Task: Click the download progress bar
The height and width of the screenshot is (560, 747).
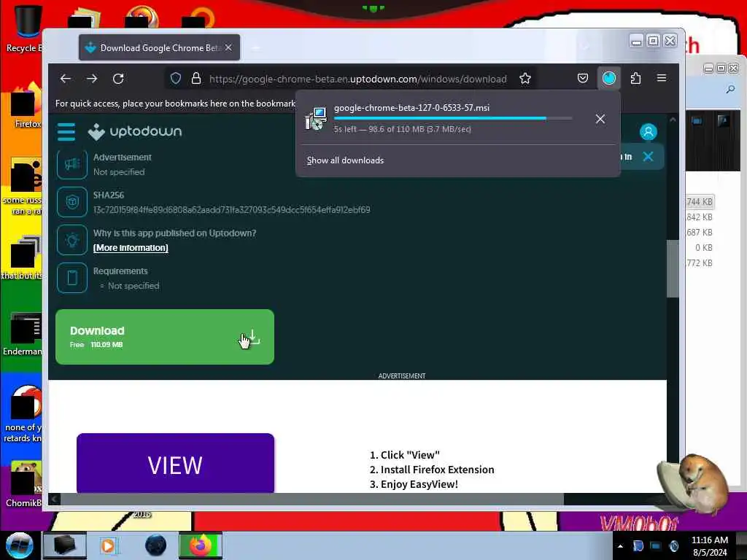Action: point(453,118)
